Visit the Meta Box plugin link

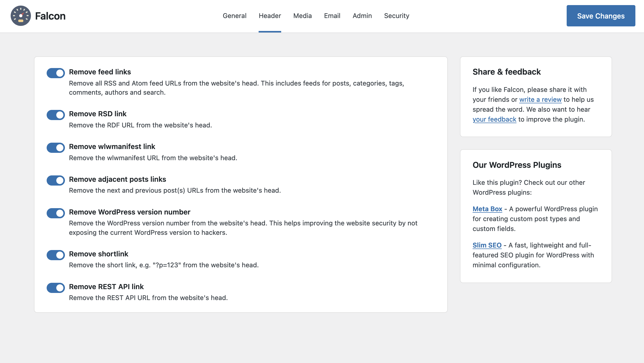[x=487, y=209]
